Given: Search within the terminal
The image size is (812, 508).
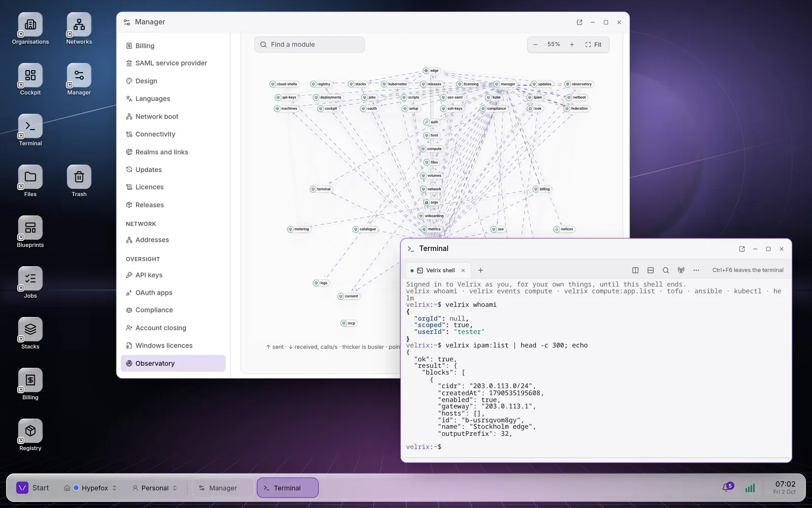Looking at the screenshot, I should pyautogui.click(x=666, y=270).
